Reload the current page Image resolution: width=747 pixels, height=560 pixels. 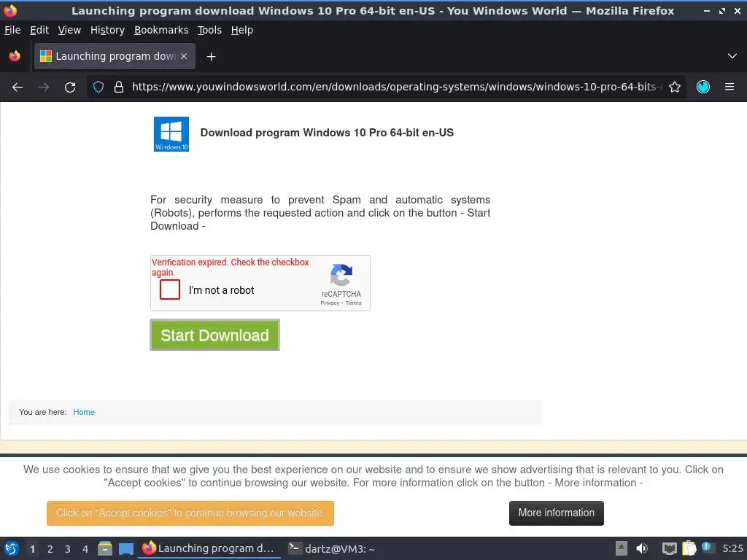coord(70,87)
